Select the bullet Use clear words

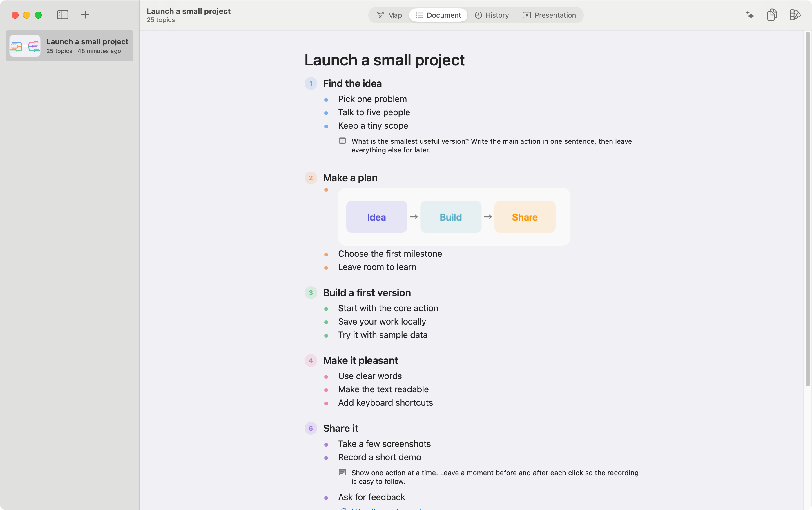(x=370, y=376)
